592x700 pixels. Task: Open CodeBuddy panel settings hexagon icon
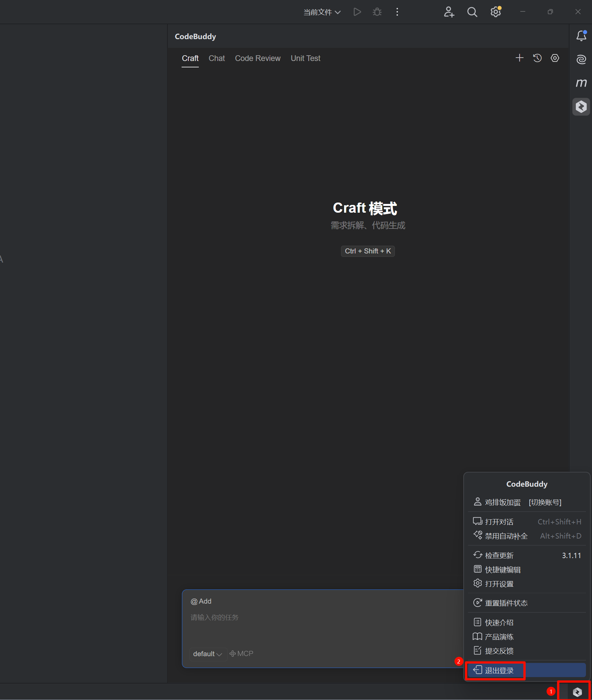[555, 58]
